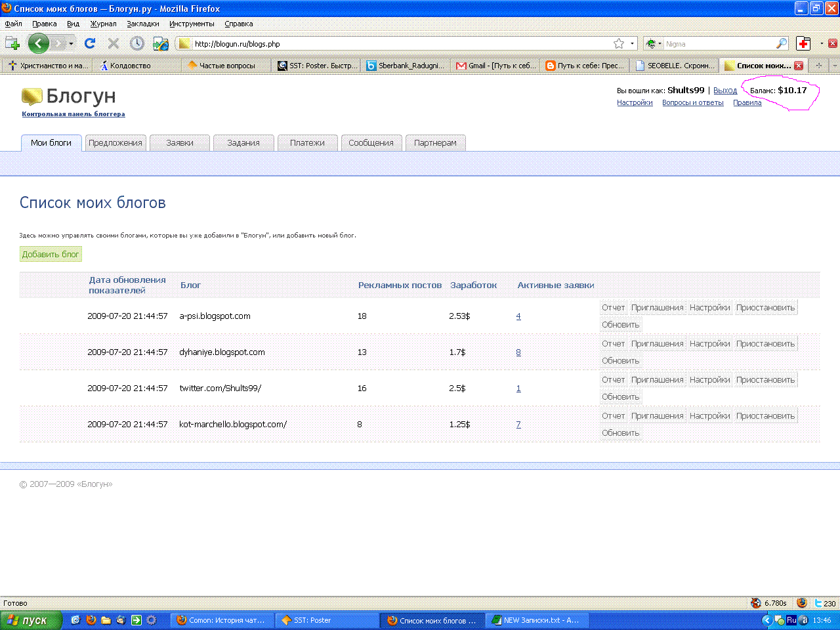
Task: Click the green arrow Quick Launch icon
Action: click(136, 620)
